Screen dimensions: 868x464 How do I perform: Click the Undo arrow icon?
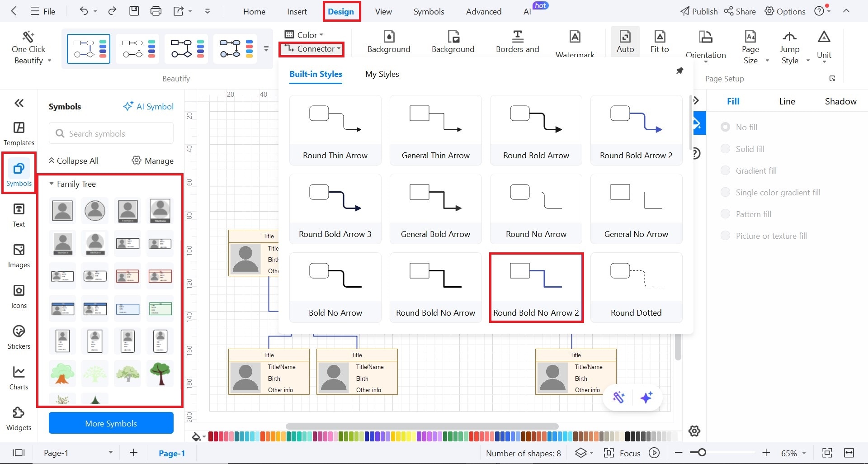(84, 11)
